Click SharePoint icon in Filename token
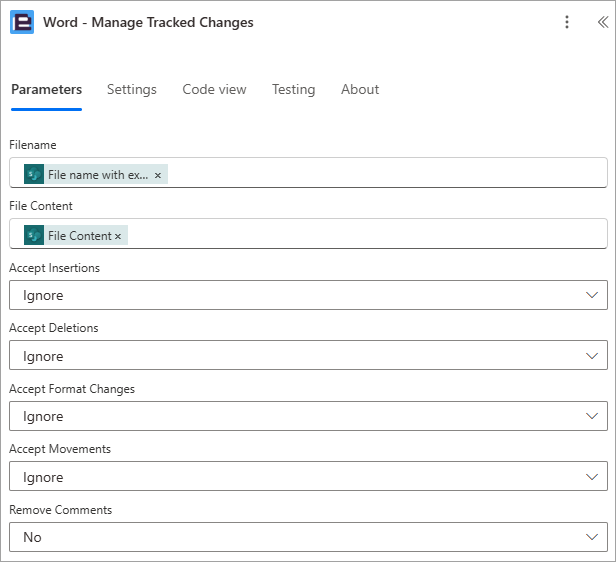616x562 pixels. [x=34, y=174]
